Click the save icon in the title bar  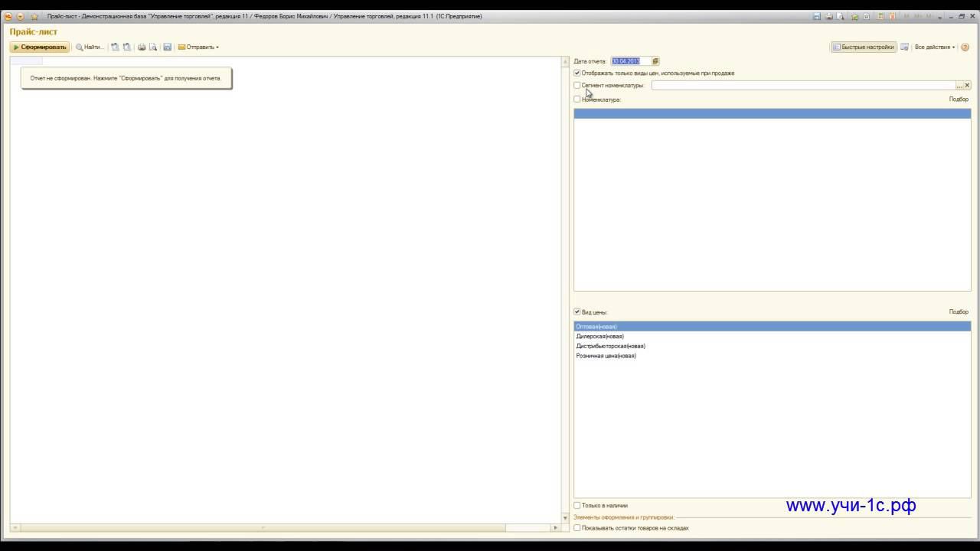[817, 16]
